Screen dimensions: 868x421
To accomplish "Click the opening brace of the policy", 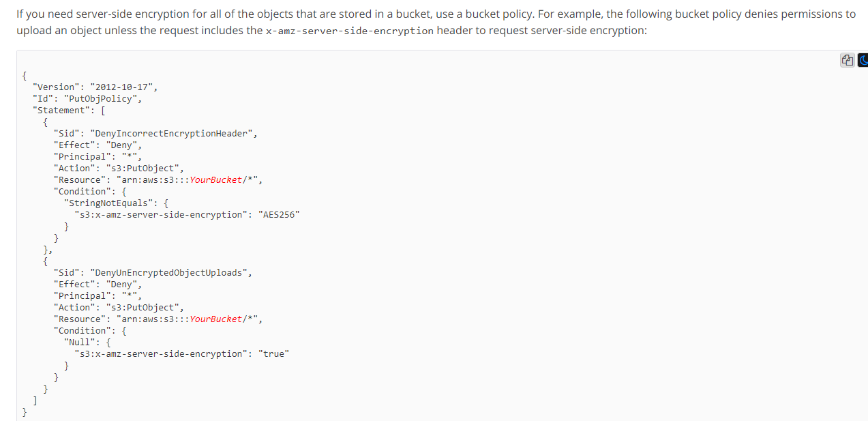I will click(x=25, y=75).
